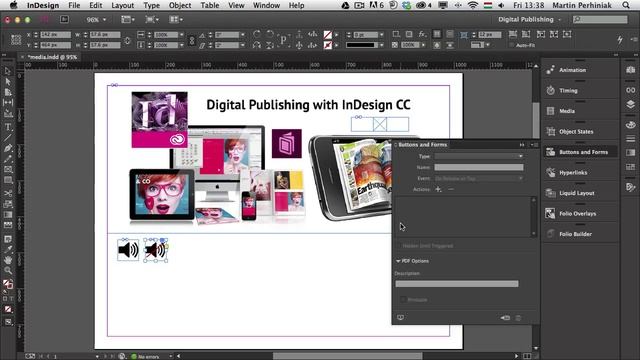Open the fx effects button in control bar
The width and height of the screenshot is (640, 360).
point(422,34)
